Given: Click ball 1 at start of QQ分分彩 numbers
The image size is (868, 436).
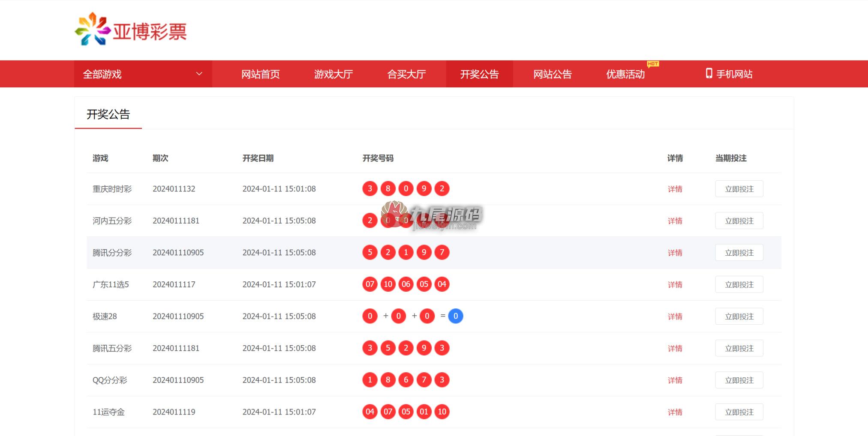Looking at the screenshot, I should (x=370, y=379).
